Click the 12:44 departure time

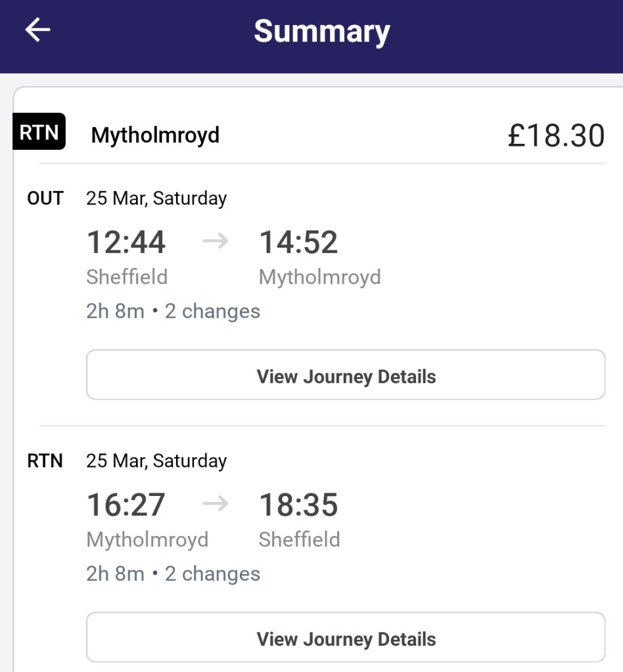(126, 242)
